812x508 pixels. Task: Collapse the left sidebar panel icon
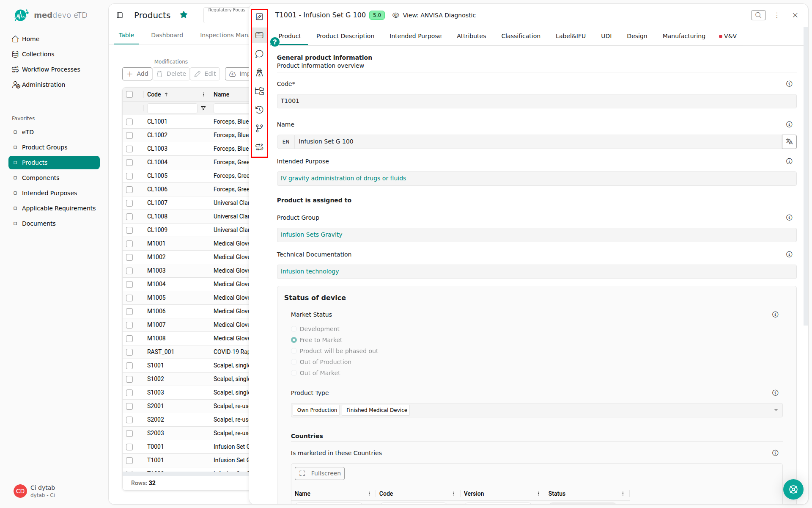click(x=120, y=15)
